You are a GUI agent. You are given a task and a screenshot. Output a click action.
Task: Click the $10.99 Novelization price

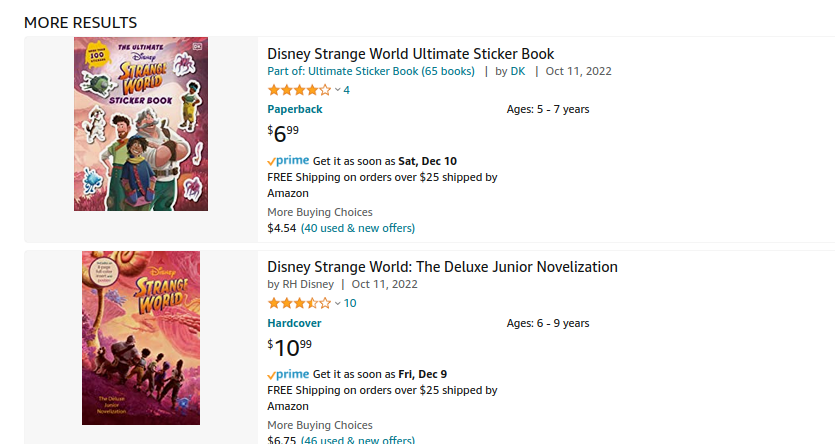290,347
